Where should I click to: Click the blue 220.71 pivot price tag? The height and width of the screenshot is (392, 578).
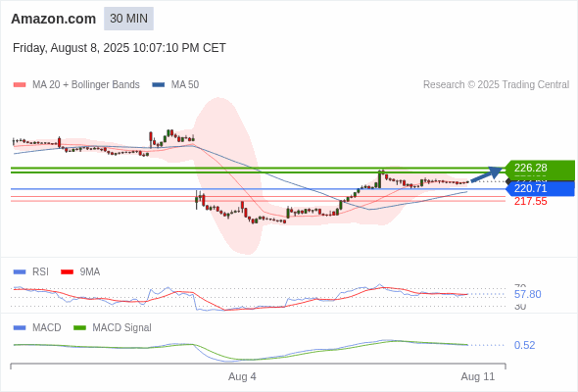[540, 189]
